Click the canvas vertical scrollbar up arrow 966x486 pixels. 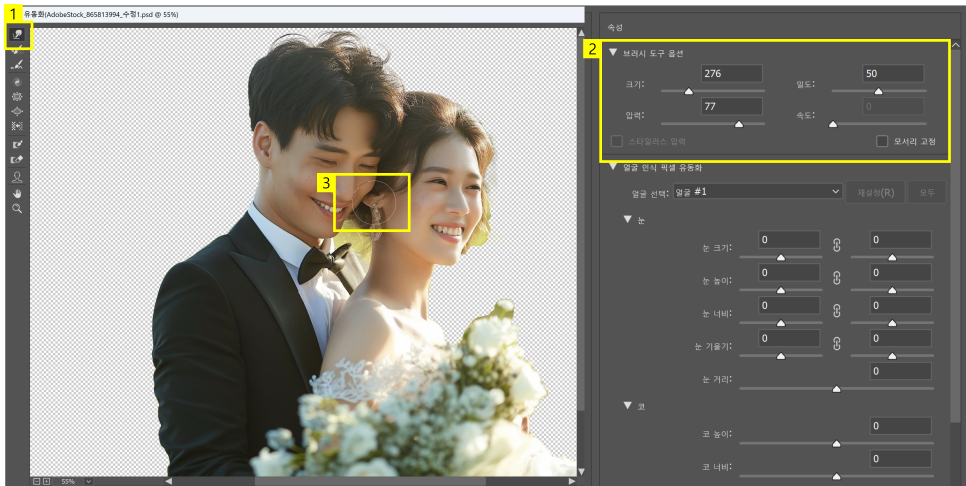(581, 33)
